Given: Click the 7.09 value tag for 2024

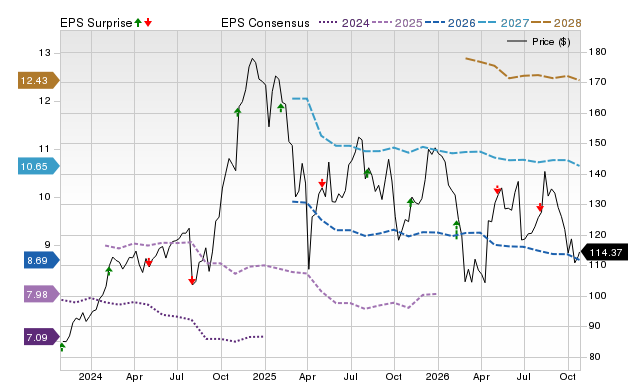Looking at the screenshot, I should 42,338.
